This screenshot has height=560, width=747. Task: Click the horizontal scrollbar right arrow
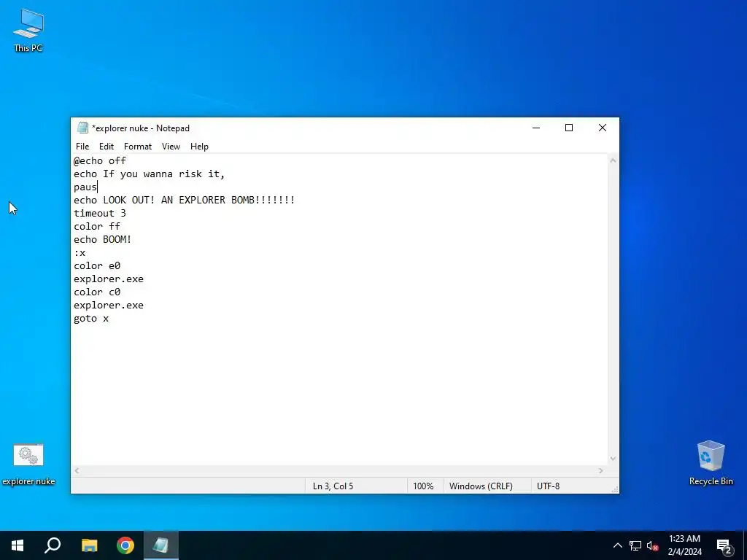[x=601, y=470]
